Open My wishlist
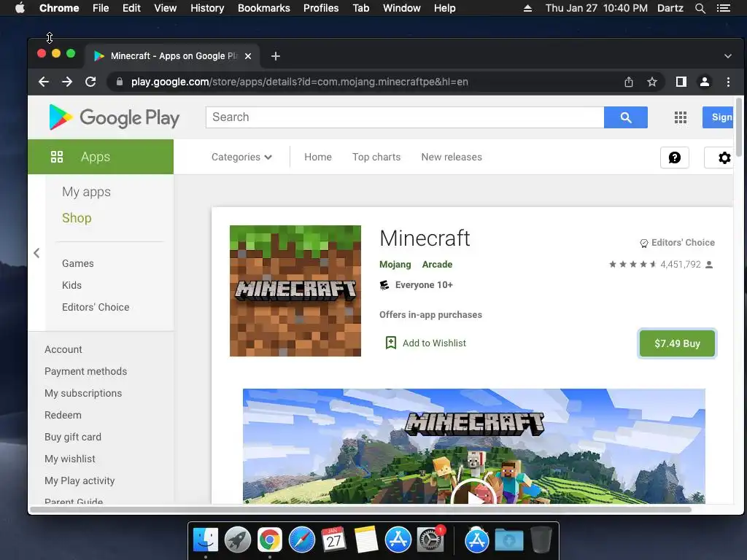The width and height of the screenshot is (747, 560). [70, 459]
